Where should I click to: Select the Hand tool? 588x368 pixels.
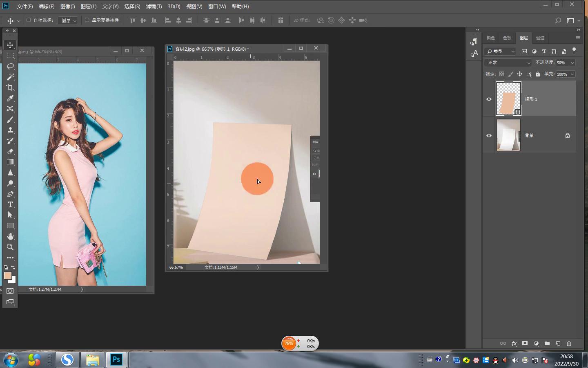click(x=10, y=236)
